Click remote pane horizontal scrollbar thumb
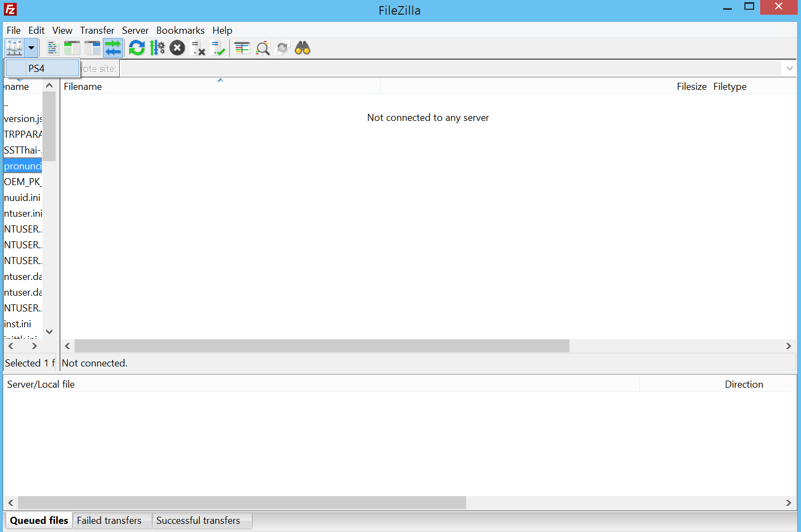 click(x=322, y=346)
